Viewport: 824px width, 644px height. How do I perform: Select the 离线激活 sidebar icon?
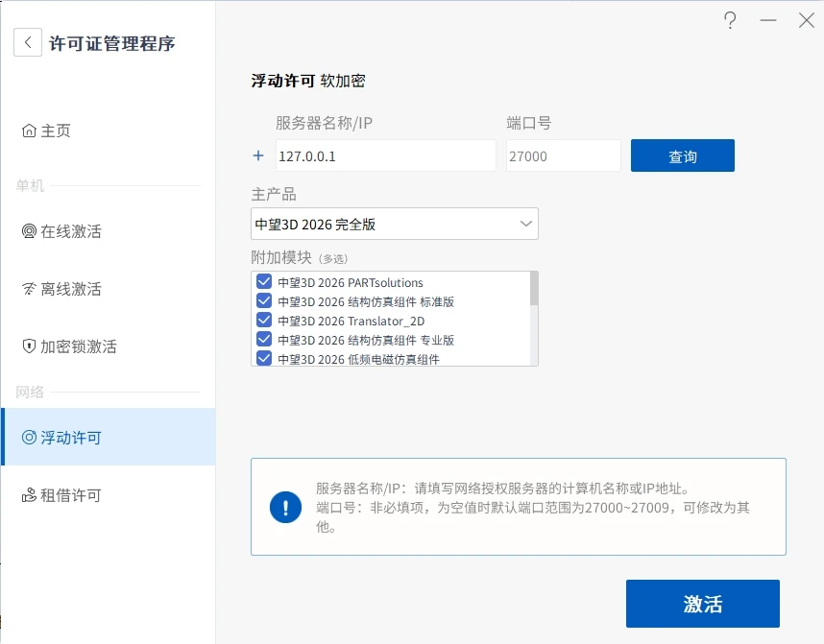[29, 288]
